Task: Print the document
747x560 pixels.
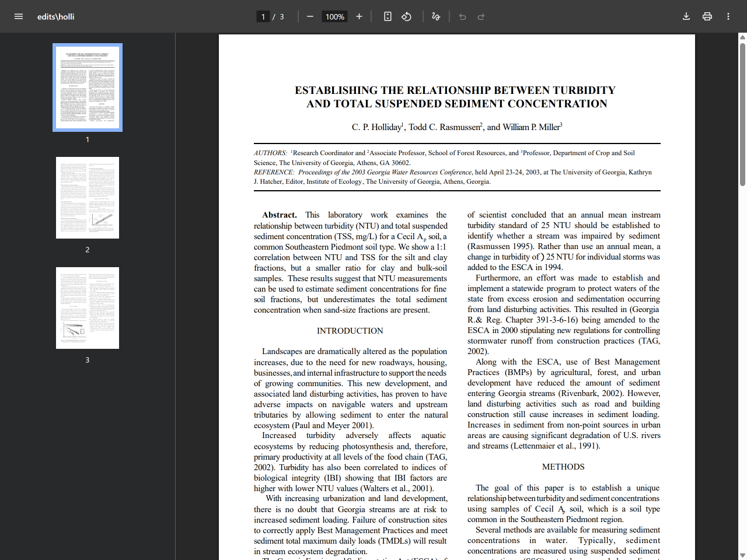Action: (x=707, y=16)
